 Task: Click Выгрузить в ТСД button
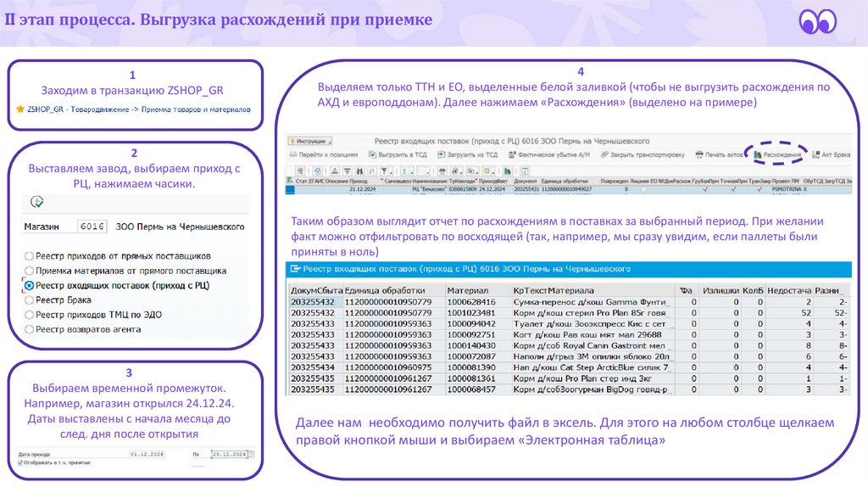[397, 155]
